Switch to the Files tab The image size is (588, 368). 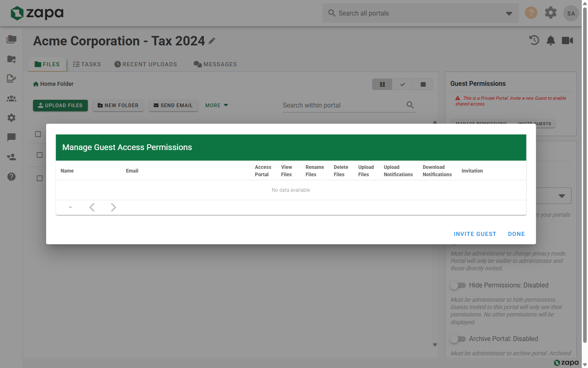[47, 64]
